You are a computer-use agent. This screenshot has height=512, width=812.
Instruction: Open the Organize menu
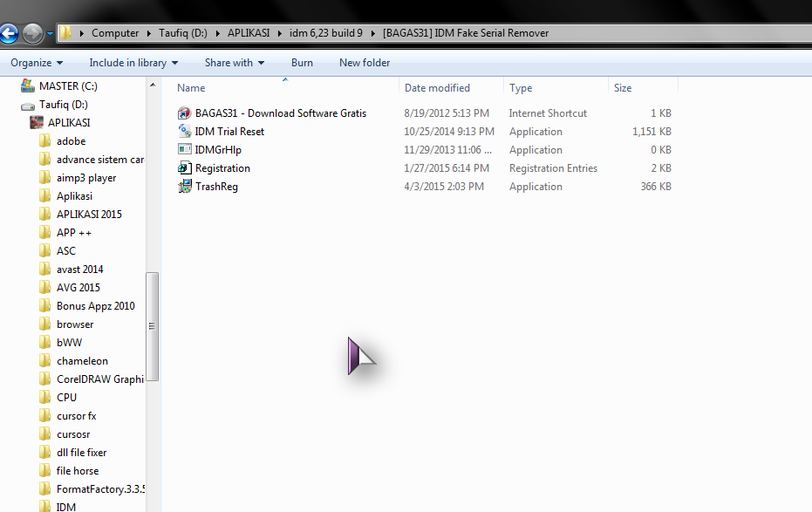pos(36,63)
